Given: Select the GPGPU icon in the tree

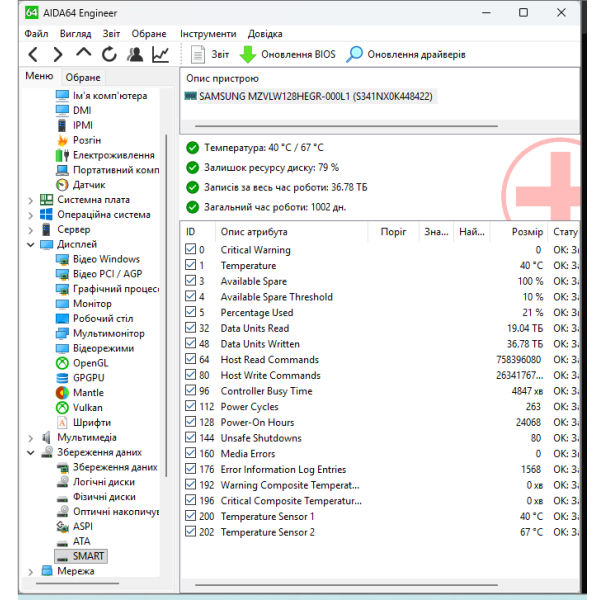Looking at the screenshot, I should coord(62,378).
